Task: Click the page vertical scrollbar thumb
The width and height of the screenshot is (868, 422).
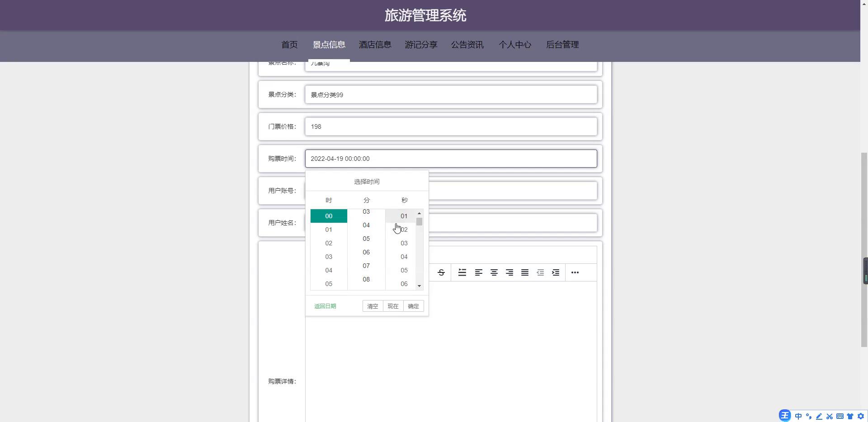Action: (864, 249)
